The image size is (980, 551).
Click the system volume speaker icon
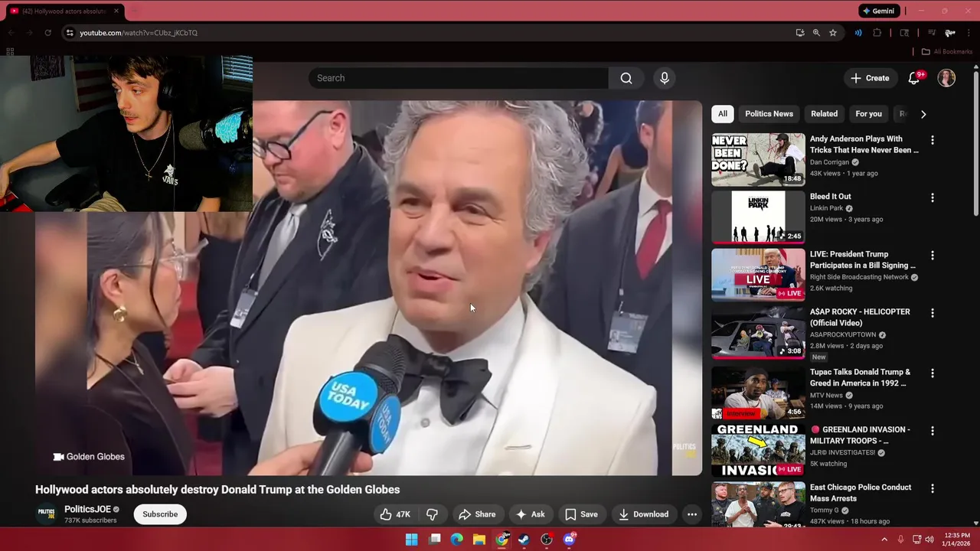point(929,540)
